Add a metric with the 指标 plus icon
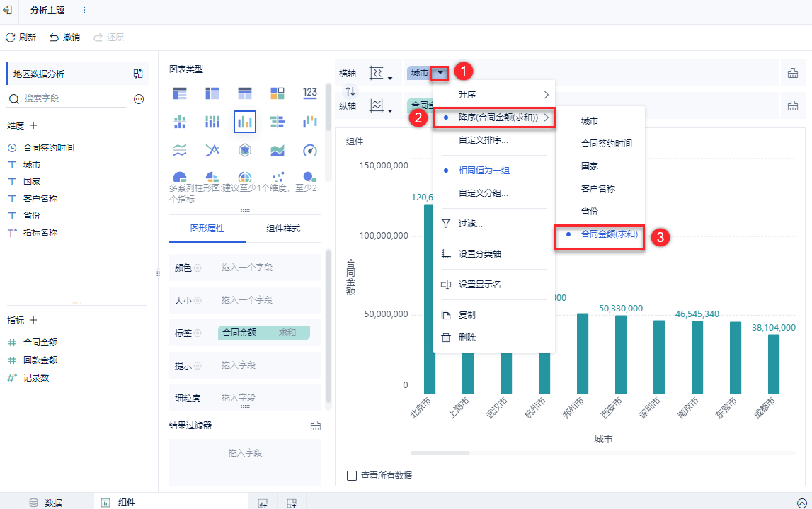This screenshot has width=812, height=509. tap(34, 320)
